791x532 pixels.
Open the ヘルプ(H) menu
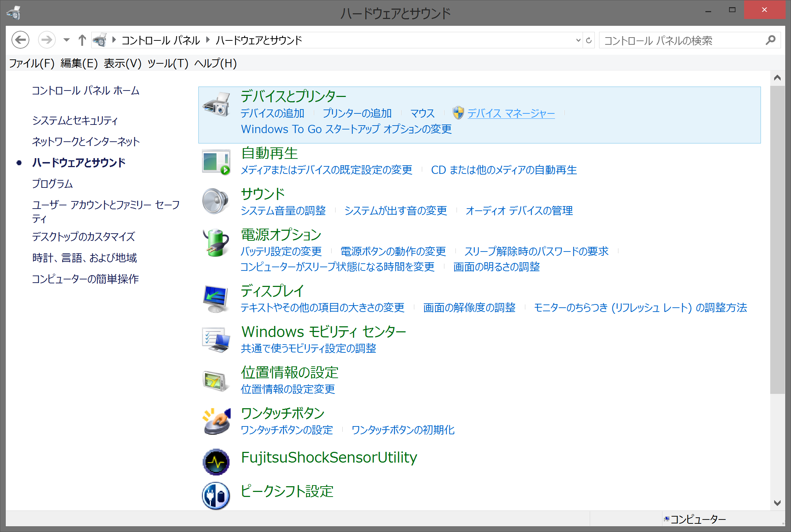216,63
